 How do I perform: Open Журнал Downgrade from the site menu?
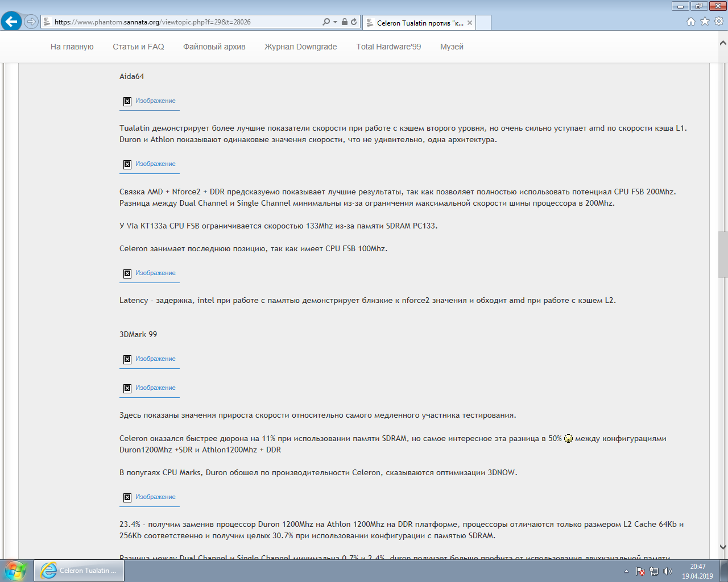point(300,47)
